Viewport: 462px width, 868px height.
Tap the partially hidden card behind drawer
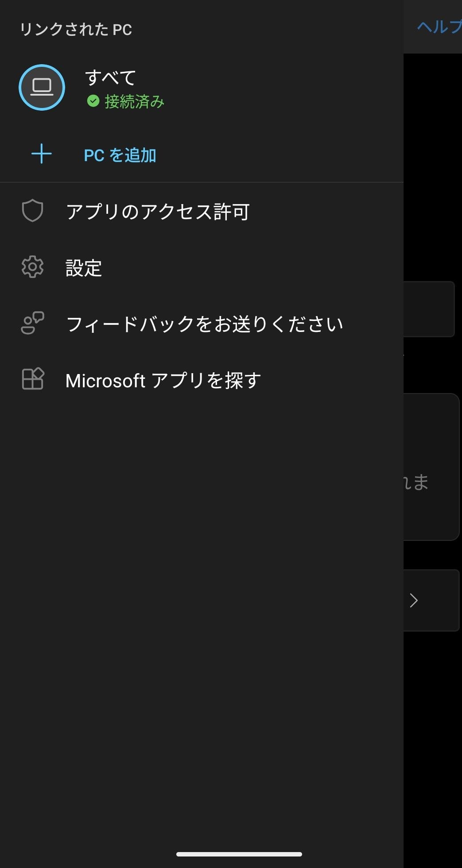tap(431, 467)
